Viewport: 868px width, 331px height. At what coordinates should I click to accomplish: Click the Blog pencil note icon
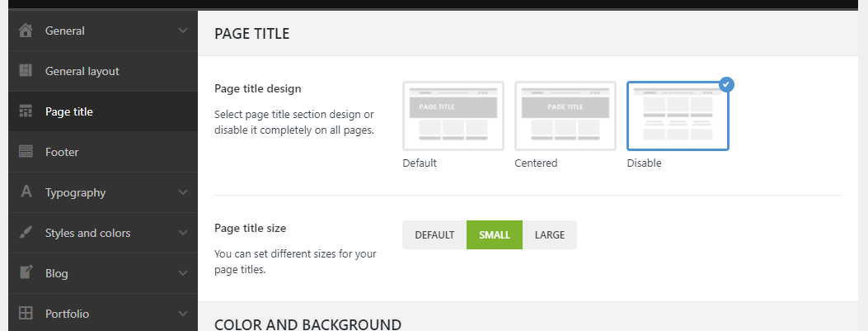26,272
